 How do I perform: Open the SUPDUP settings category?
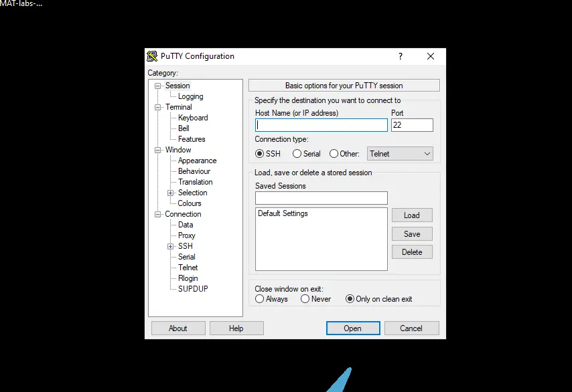(x=193, y=289)
